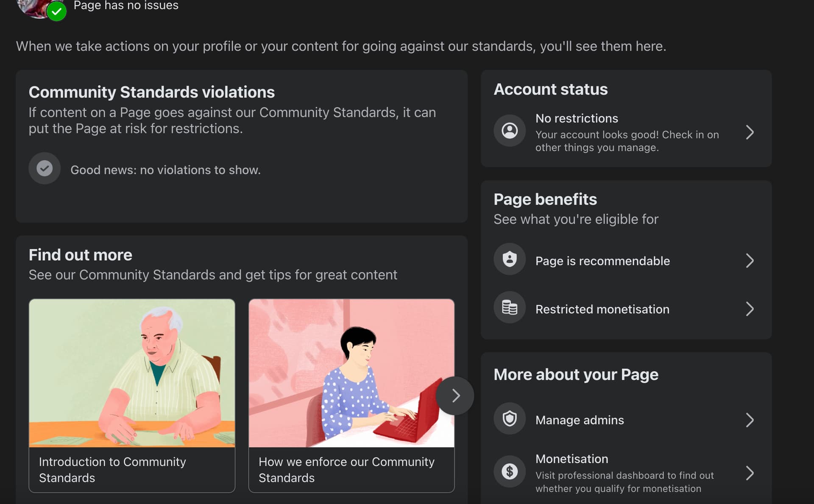This screenshot has height=504, width=814.
Task: Click the woman with laptop illustration
Action: tap(339, 373)
